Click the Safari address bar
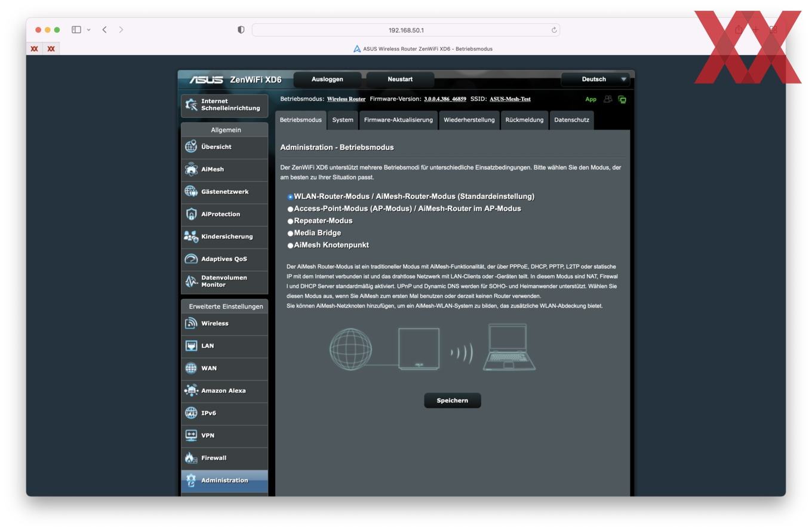The image size is (812, 531). [406, 30]
